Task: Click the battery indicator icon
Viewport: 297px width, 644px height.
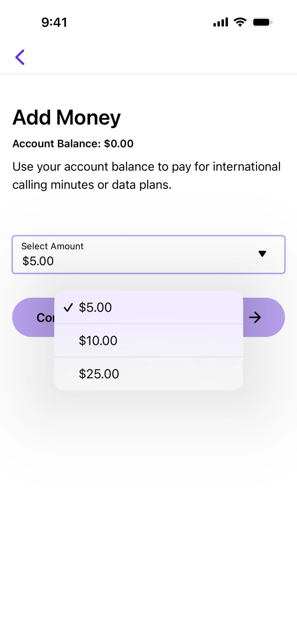Action: (262, 22)
